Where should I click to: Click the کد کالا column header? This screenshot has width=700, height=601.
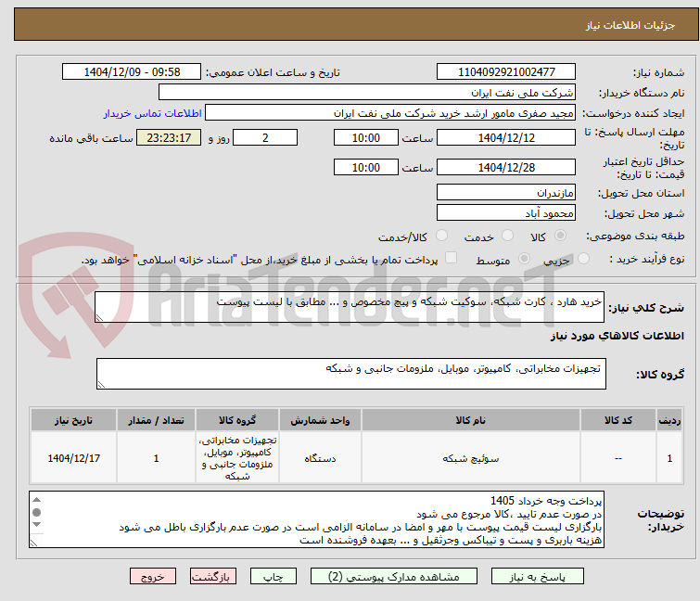pyautogui.click(x=618, y=420)
